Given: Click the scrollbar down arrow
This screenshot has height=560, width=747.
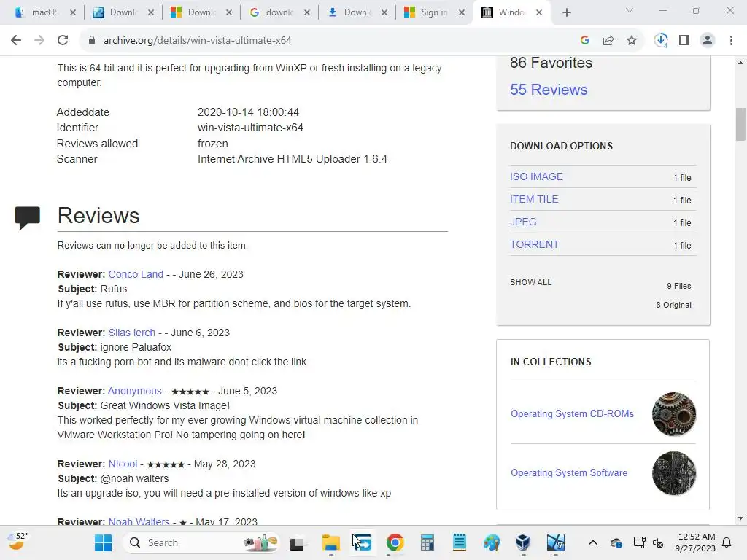Looking at the screenshot, I should [740, 518].
